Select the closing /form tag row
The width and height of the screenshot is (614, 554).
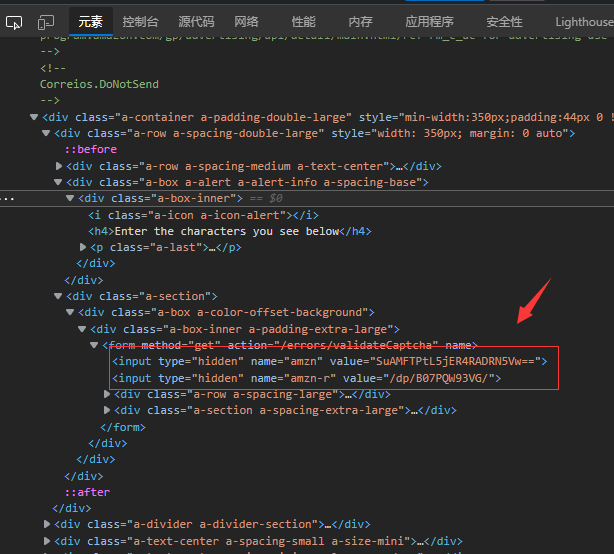coord(123,427)
